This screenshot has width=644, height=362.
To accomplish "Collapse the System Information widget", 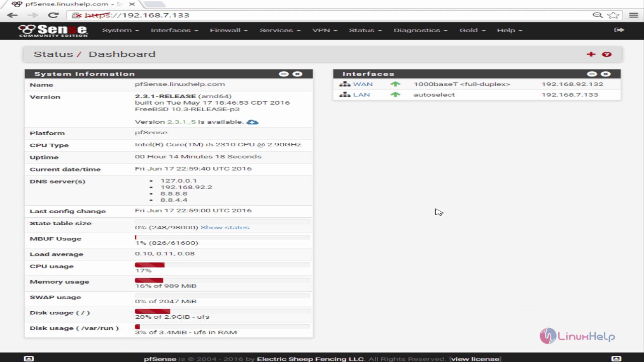I will point(284,74).
